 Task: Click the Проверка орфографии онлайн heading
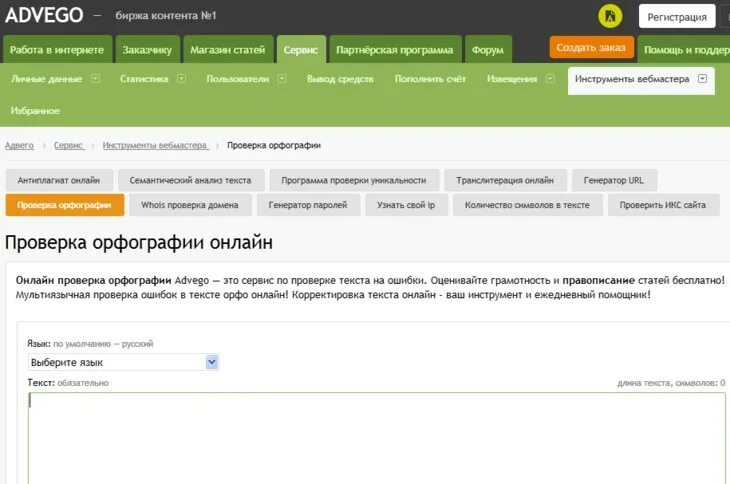139,242
